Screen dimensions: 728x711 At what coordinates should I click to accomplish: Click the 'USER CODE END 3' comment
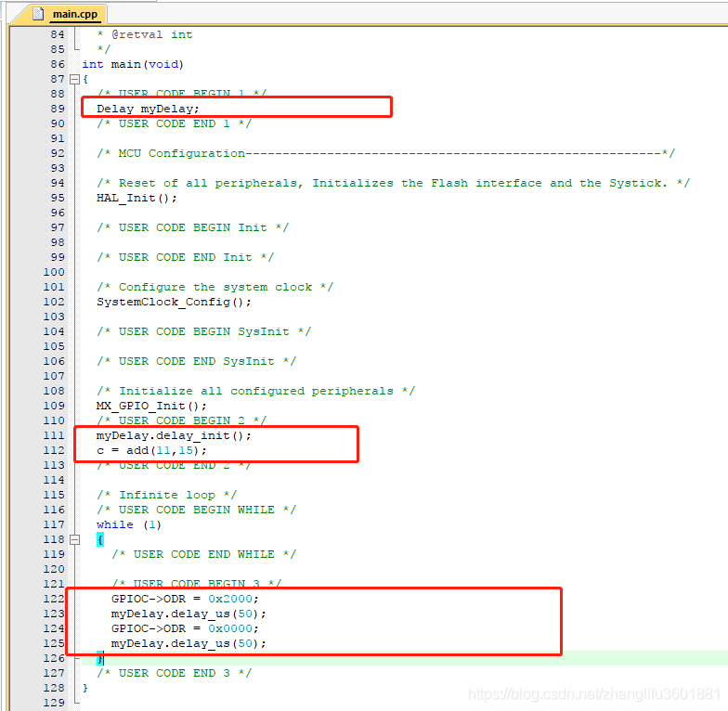coord(174,674)
